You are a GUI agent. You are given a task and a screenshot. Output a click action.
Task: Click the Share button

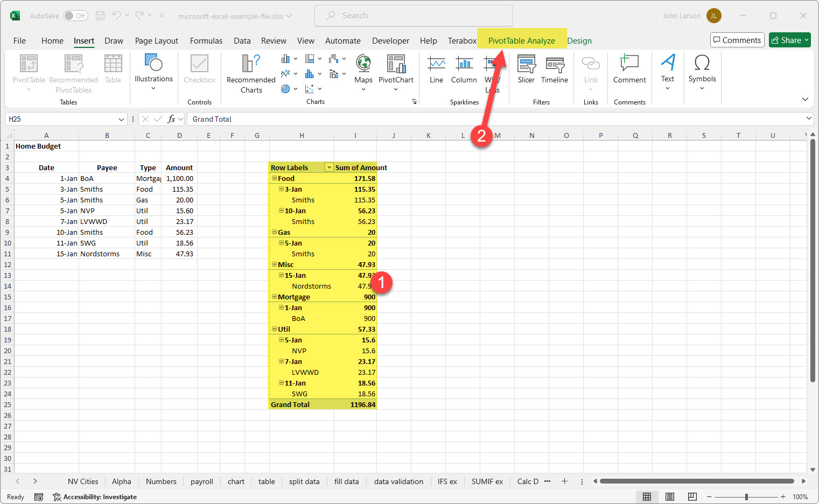click(x=789, y=40)
